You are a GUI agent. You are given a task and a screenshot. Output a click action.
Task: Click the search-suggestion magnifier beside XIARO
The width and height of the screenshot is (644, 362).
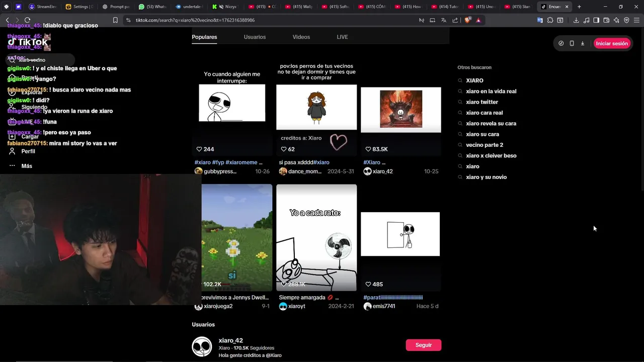coord(460,80)
